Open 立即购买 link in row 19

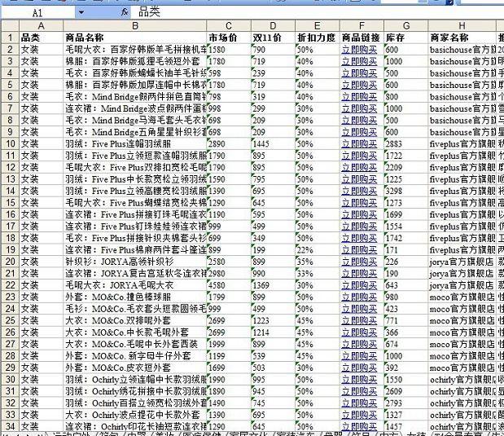[x=359, y=249]
